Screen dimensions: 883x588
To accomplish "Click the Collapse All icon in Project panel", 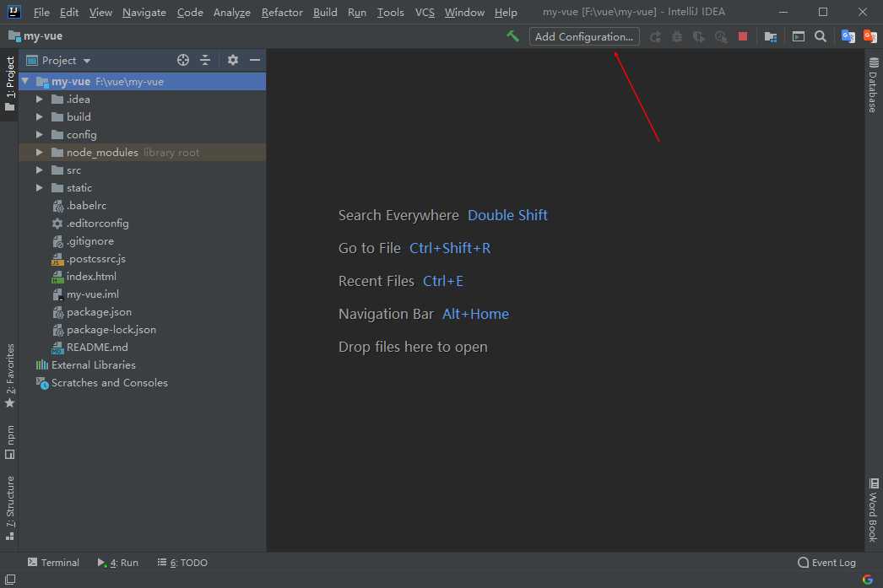I will [205, 60].
